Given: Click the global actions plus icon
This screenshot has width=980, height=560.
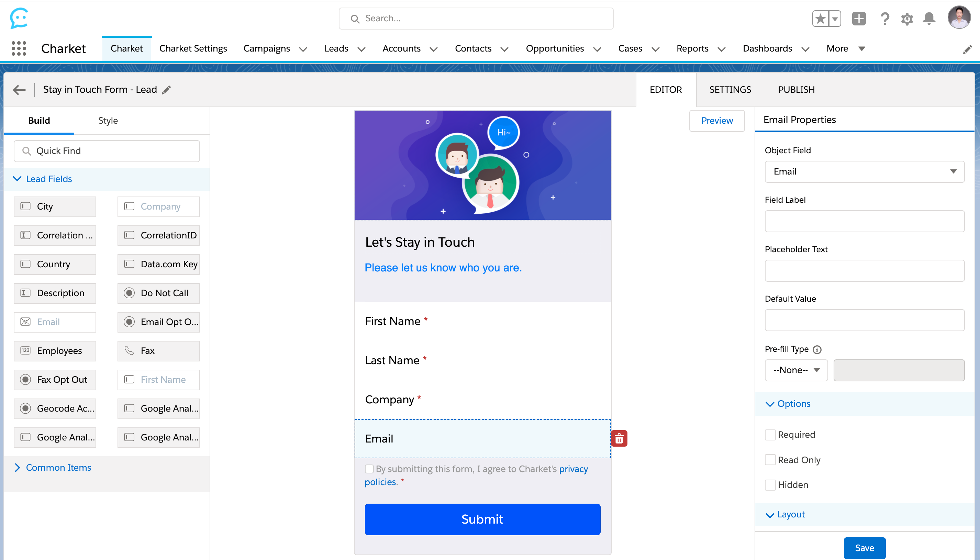Looking at the screenshot, I should click(x=858, y=19).
